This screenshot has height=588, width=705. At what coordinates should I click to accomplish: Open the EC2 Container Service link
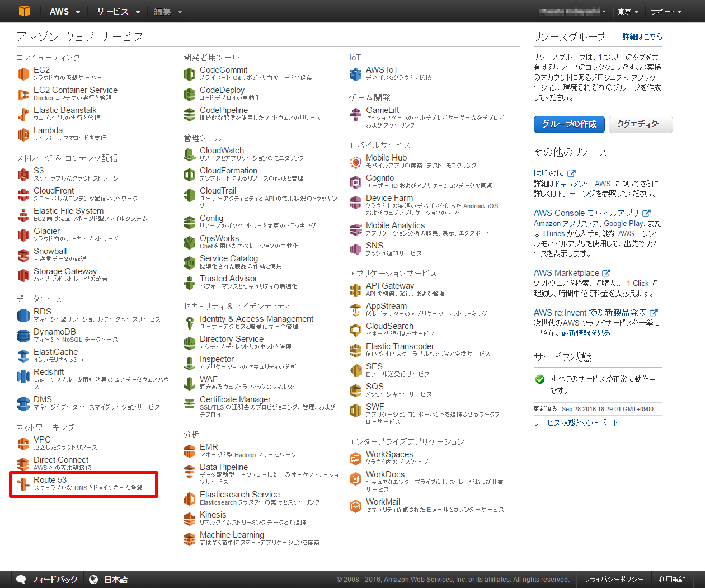(76, 90)
